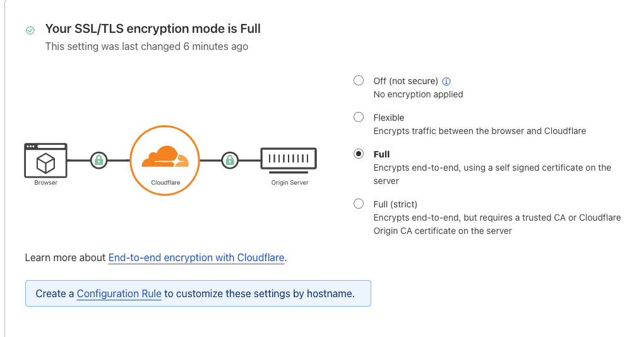Select the Full encryption radio button

tap(359, 154)
